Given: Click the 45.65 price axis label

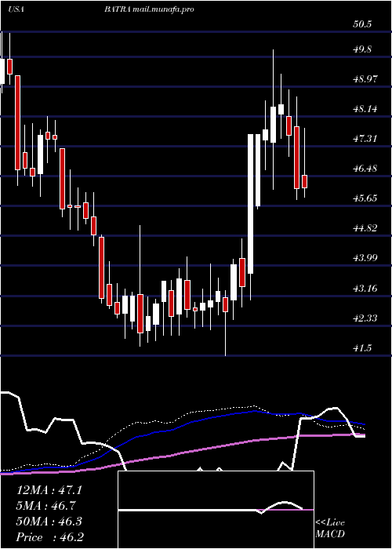Looking at the screenshot, I should 365,198.
